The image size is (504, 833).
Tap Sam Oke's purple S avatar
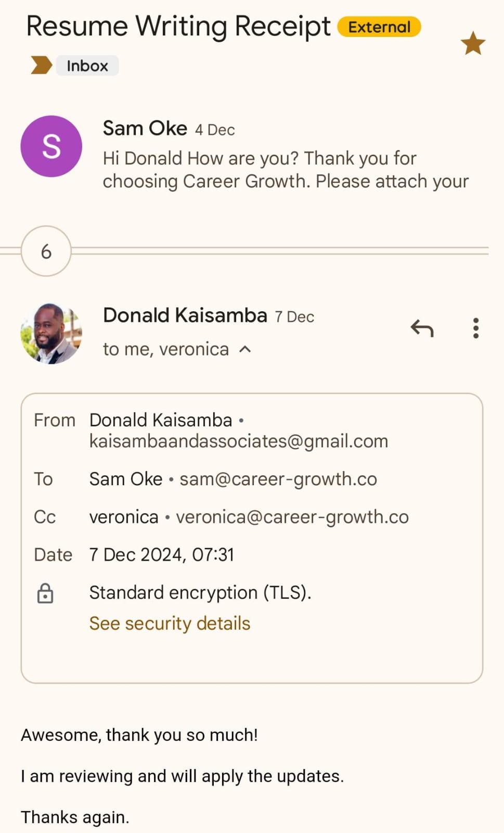[51, 146]
